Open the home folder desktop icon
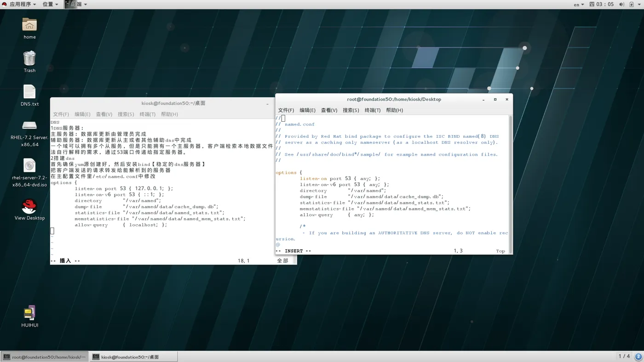 pyautogui.click(x=29, y=25)
